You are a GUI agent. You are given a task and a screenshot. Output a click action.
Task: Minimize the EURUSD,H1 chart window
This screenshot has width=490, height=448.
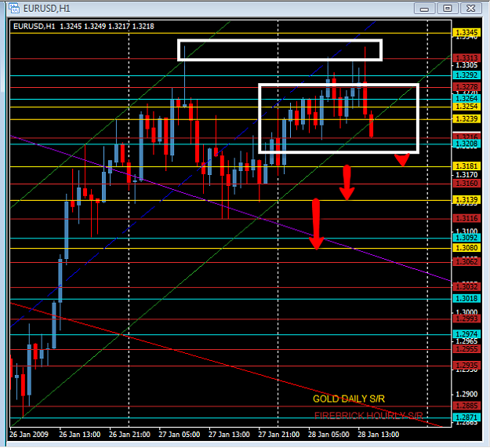[424, 9]
